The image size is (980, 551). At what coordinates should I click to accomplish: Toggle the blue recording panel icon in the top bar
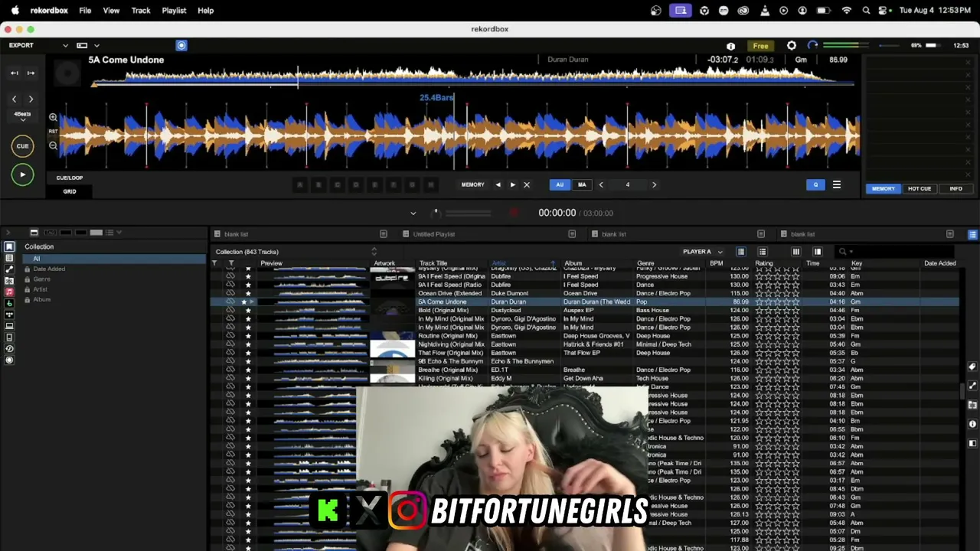pos(181,45)
